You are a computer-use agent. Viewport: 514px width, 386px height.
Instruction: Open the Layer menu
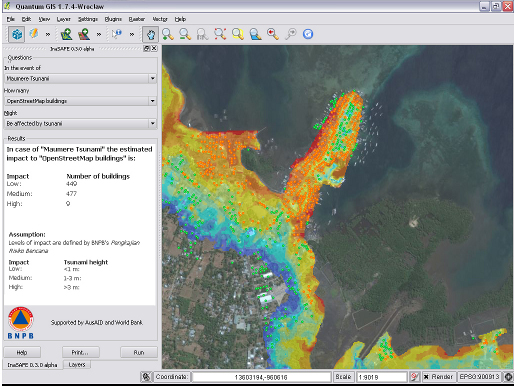tap(63, 19)
